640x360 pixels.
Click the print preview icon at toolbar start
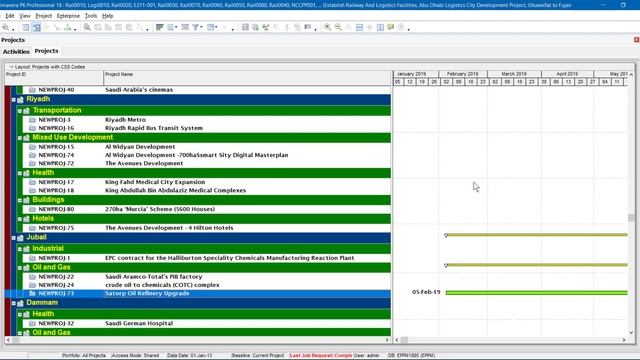(6, 27)
